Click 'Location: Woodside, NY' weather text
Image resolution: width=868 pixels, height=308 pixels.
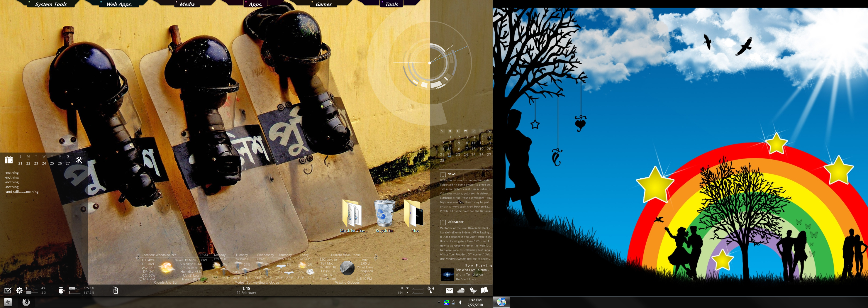coord(159,255)
